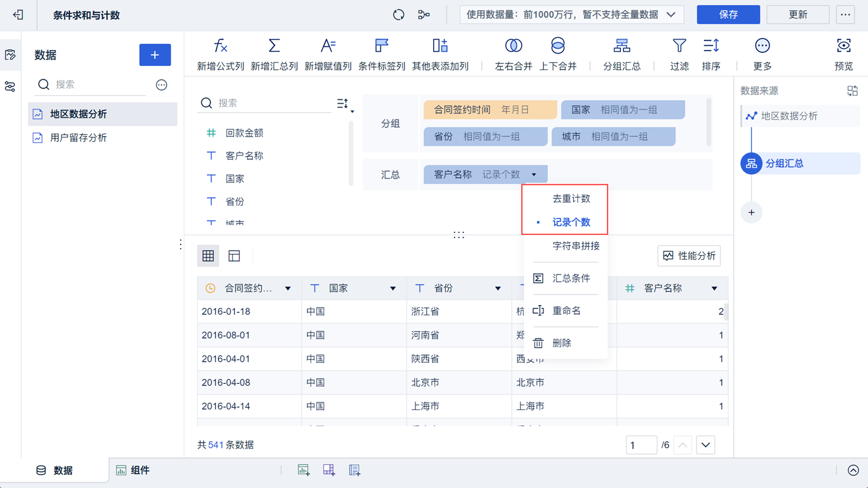868x488 pixels.
Task: Choose the 条件标签列 flag tool
Action: click(381, 54)
